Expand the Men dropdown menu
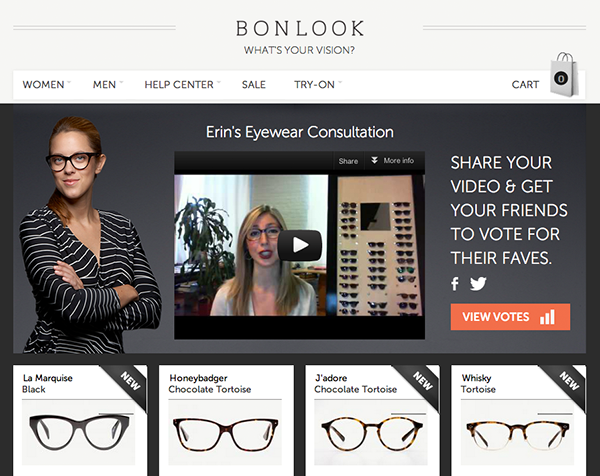Screen dimensions: 600x476 [108, 85]
